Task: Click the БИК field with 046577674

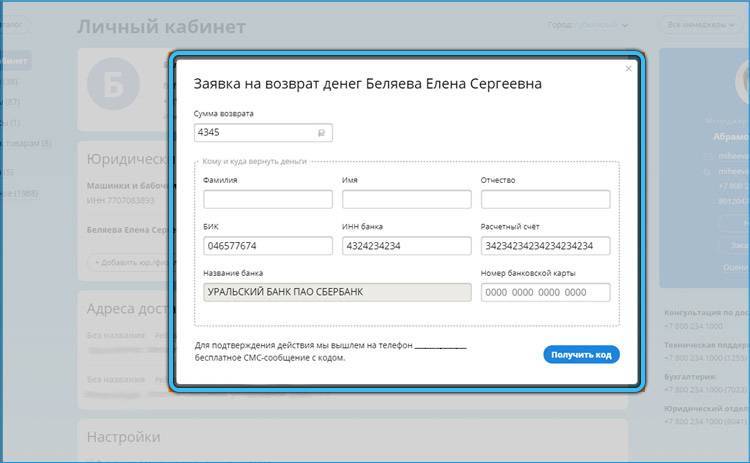Action: point(268,246)
